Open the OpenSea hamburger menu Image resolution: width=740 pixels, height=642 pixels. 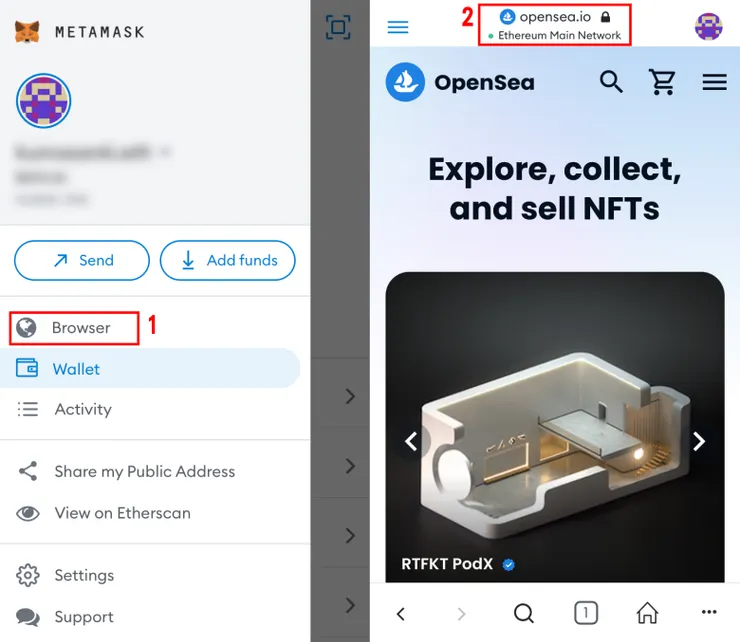click(x=714, y=82)
